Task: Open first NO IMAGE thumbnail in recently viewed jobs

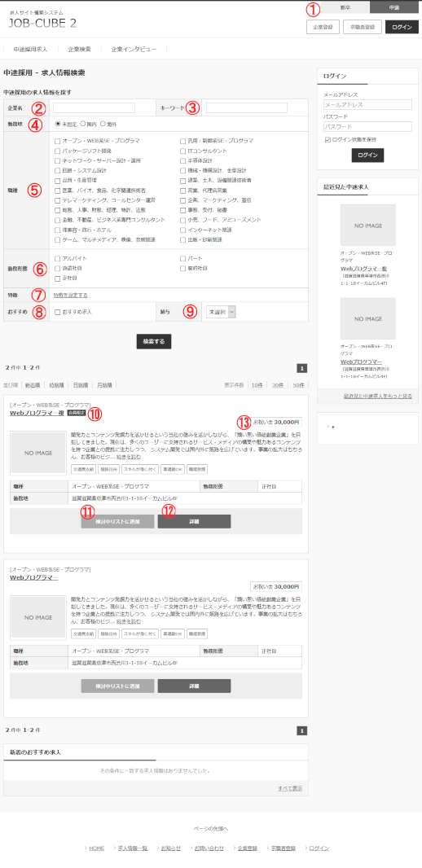Action: click(x=367, y=225)
